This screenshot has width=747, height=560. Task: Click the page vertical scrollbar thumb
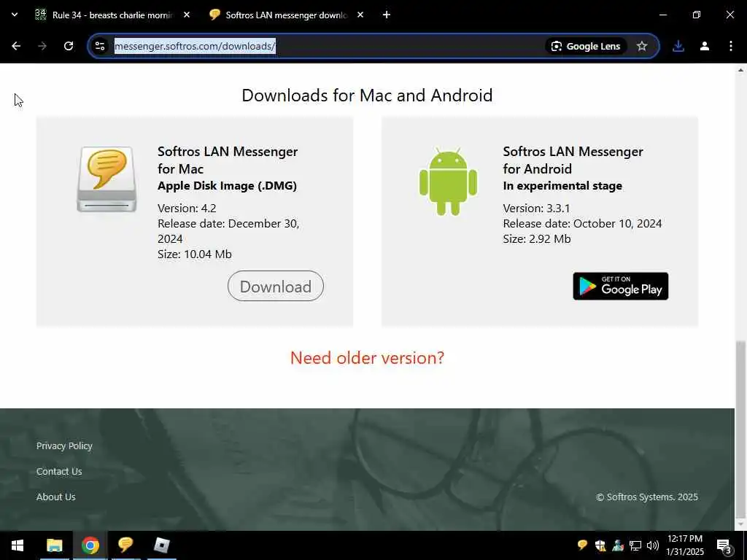[740, 429]
